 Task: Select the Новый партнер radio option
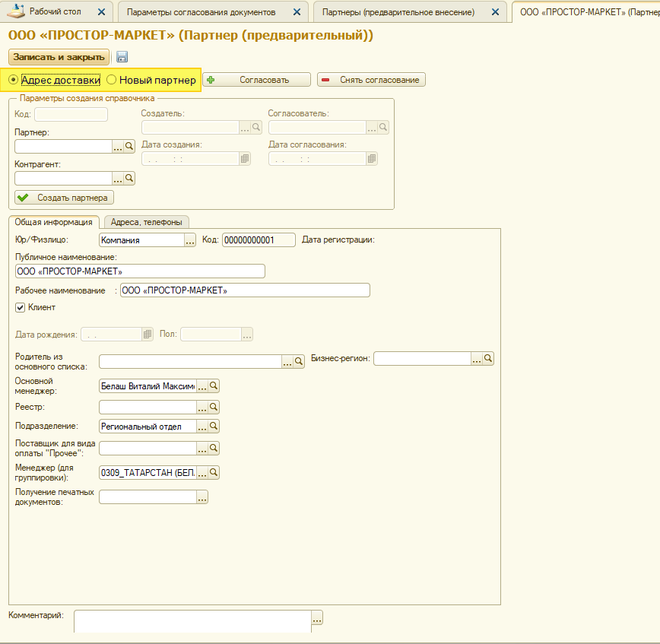[112, 80]
